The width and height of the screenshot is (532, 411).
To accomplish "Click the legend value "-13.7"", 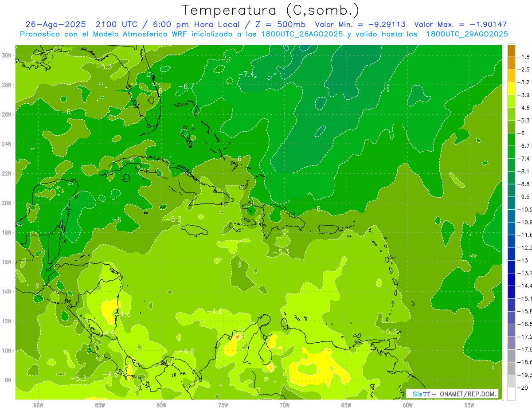I will [x=525, y=273].
